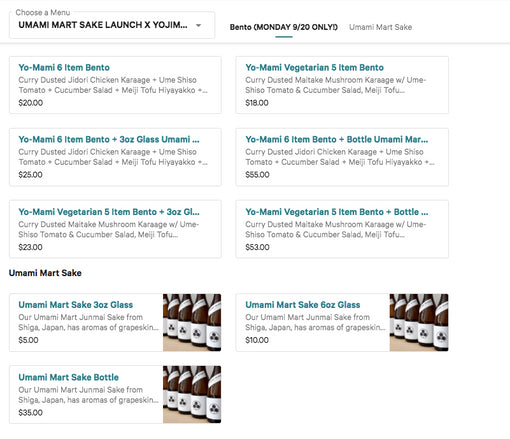
Task: Click Umami Mart Sake 6oz Glass title
Action: [303, 305]
